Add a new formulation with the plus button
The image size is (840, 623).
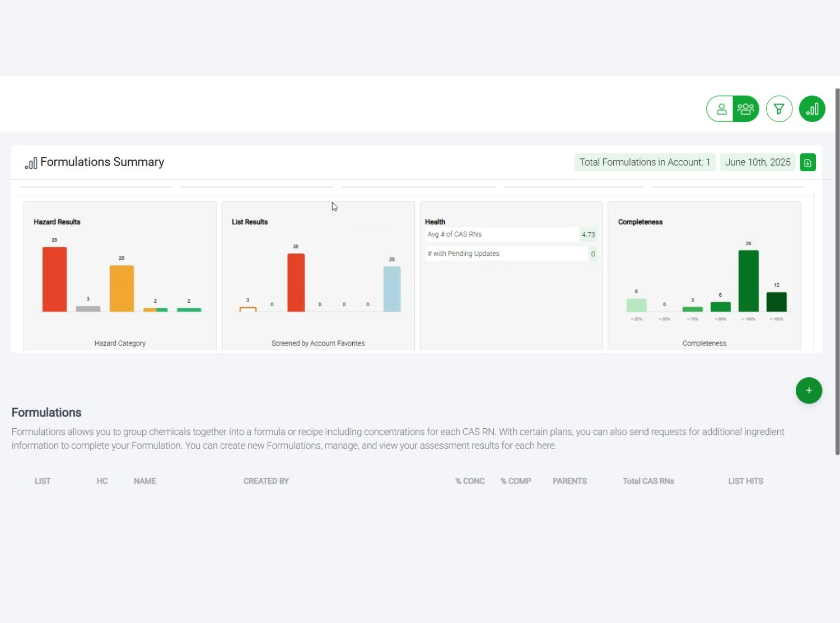809,390
